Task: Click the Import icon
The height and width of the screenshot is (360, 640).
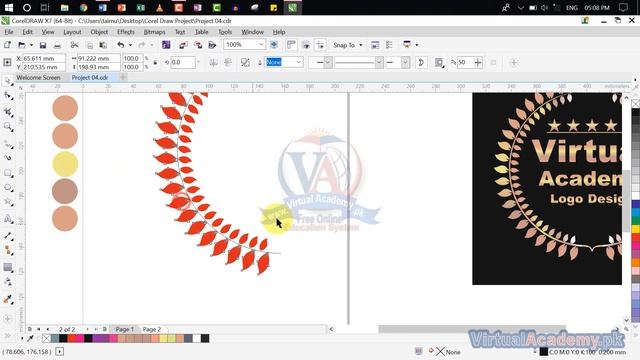Action: click(x=183, y=45)
